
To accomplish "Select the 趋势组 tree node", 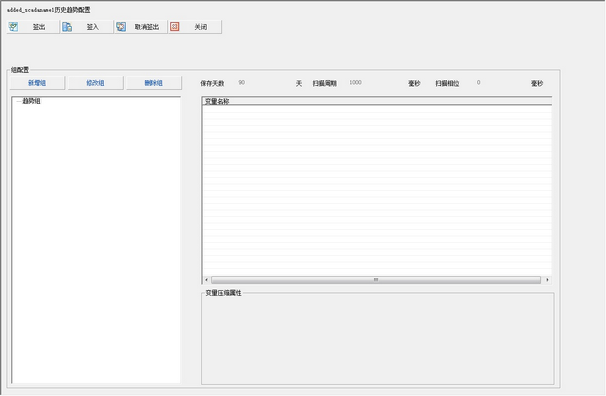I will [x=31, y=101].
